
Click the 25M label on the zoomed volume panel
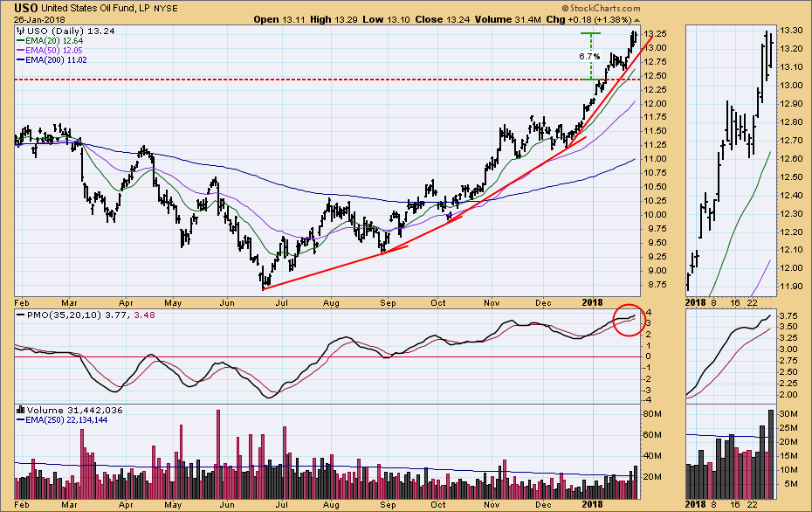[x=788, y=428]
